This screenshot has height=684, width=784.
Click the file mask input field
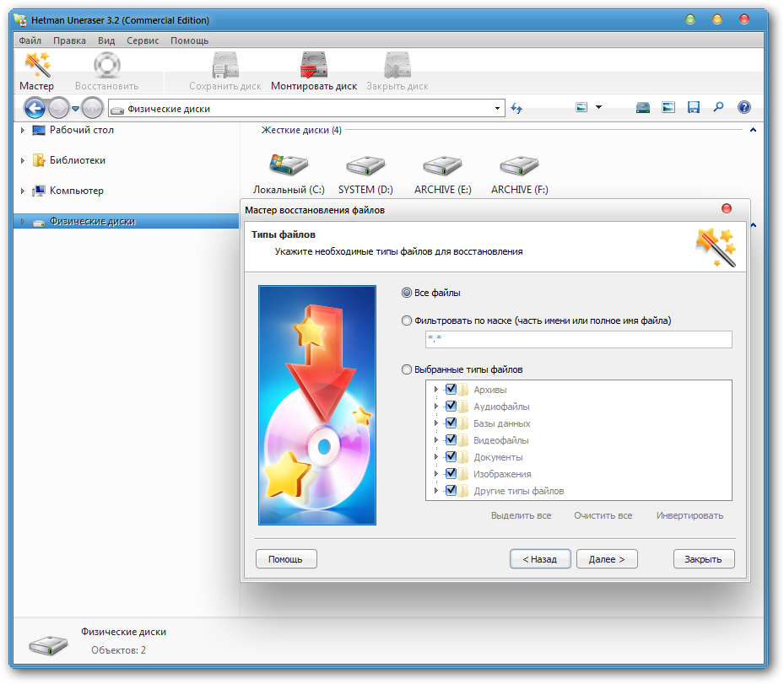pyautogui.click(x=578, y=339)
